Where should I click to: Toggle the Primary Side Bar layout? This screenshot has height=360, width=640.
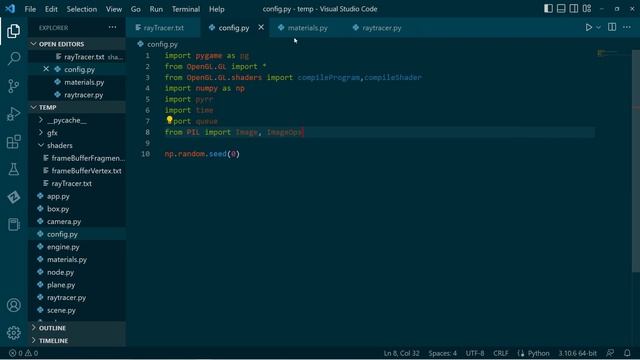click(548, 9)
